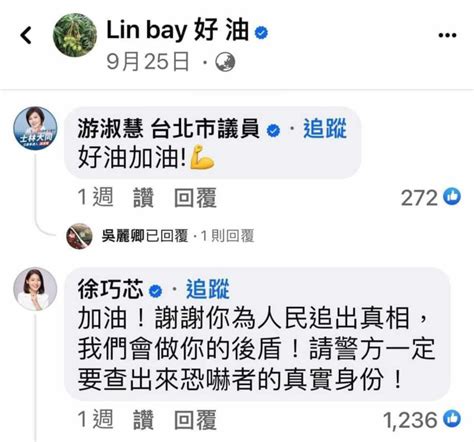Open the Lin bay 好油 page profile picture
474x442 pixels.
coord(75,35)
